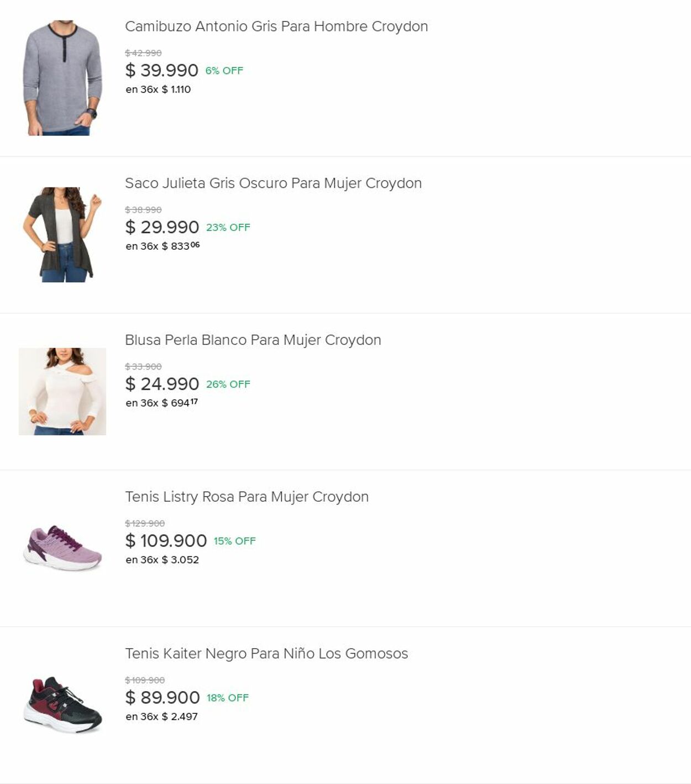Click the $ 89.900 price
This screenshot has height=784, width=691.
163,698
